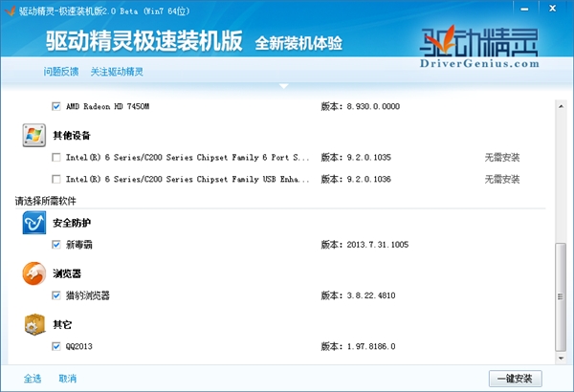Viewport: 574px width, 392px height.
Task: Click the 其他设备 category heading
Action: coord(72,136)
